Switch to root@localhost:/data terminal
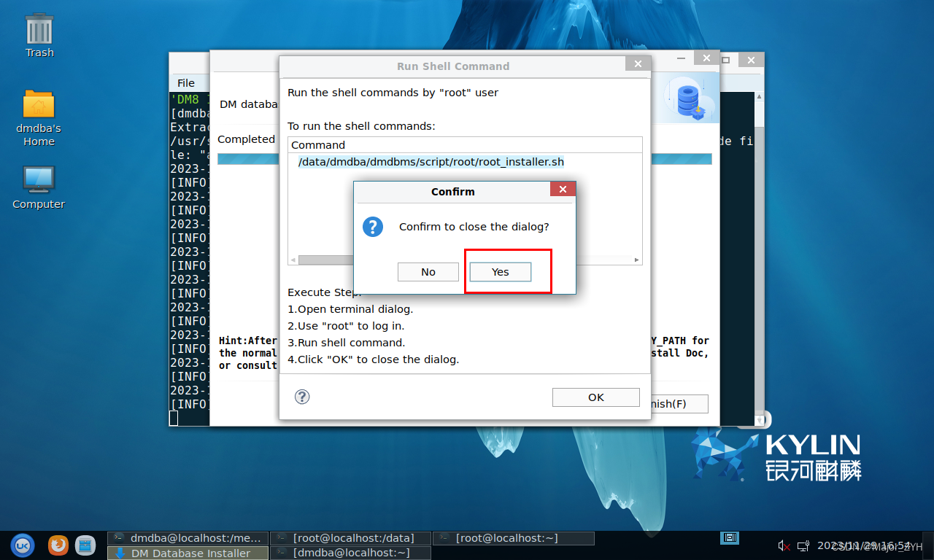This screenshot has height=560, width=934. click(350, 538)
